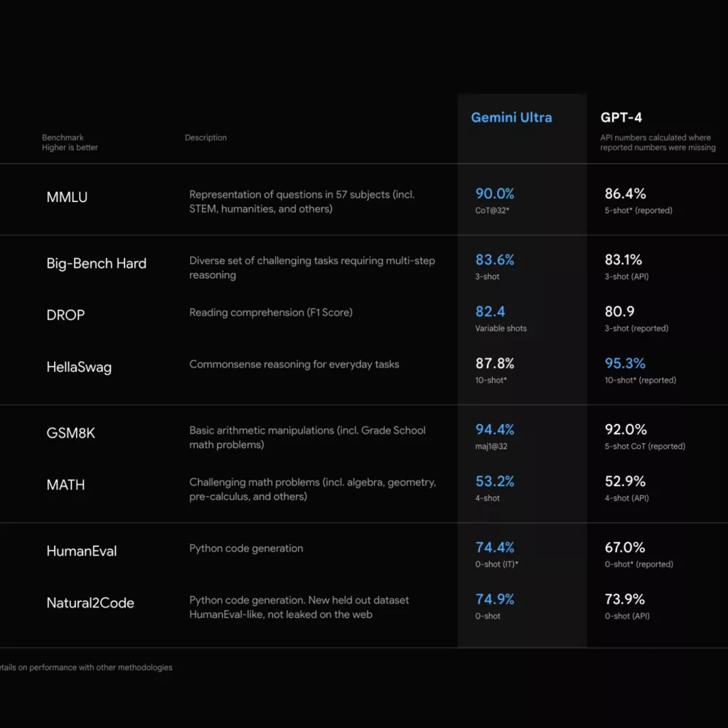The height and width of the screenshot is (728, 728).
Task: Click the MMLU description about 57 subjects
Action: pyautogui.click(x=301, y=201)
